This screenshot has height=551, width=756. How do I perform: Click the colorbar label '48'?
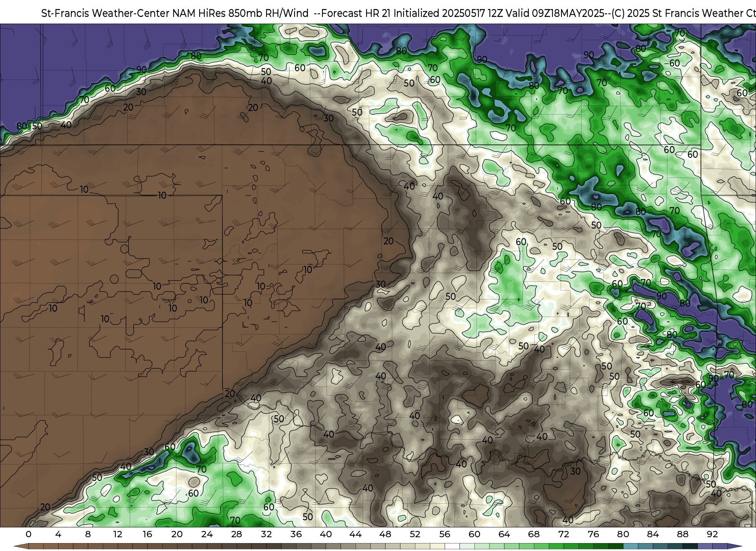(x=385, y=534)
